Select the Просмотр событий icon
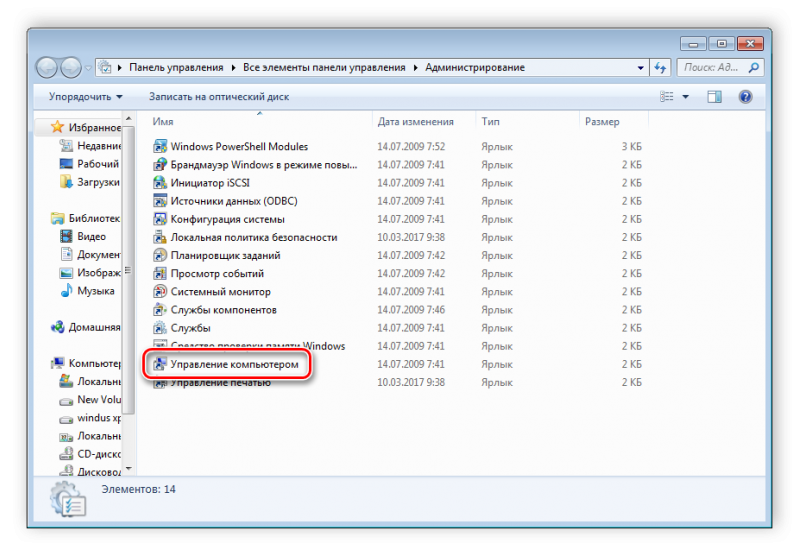This screenshot has height=556, width=800. pyautogui.click(x=160, y=273)
